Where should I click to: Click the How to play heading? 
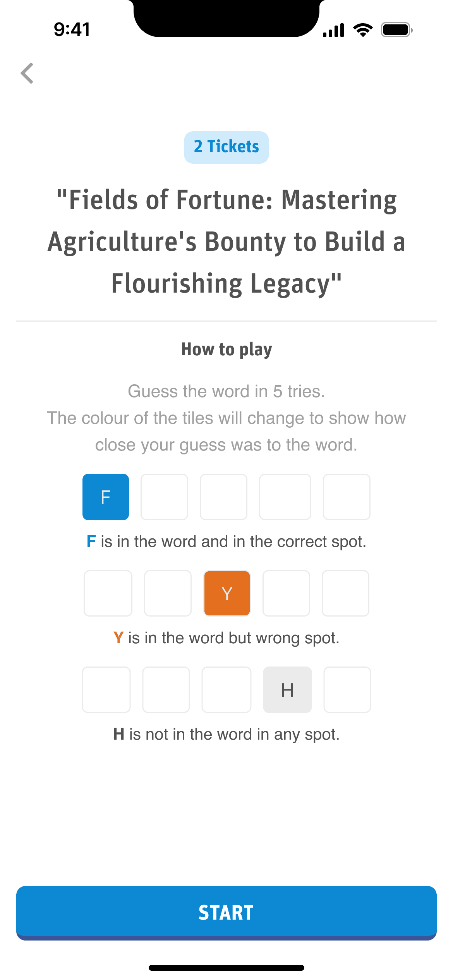click(x=226, y=348)
